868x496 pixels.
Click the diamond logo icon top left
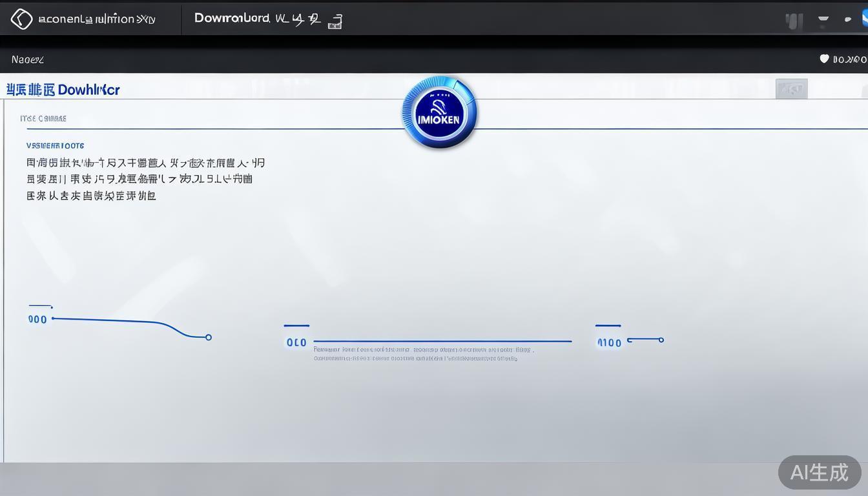[21, 18]
